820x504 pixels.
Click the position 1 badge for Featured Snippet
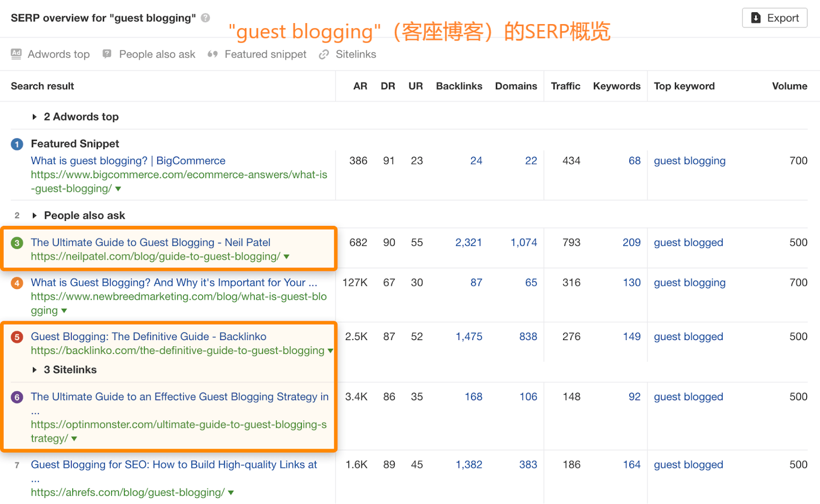pyautogui.click(x=17, y=144)
